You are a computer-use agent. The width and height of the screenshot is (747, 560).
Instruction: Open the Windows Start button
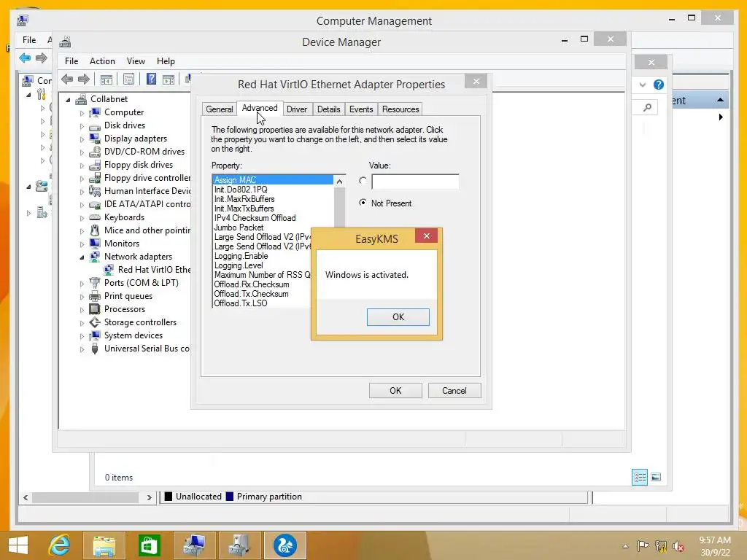(x=18, y=545)
